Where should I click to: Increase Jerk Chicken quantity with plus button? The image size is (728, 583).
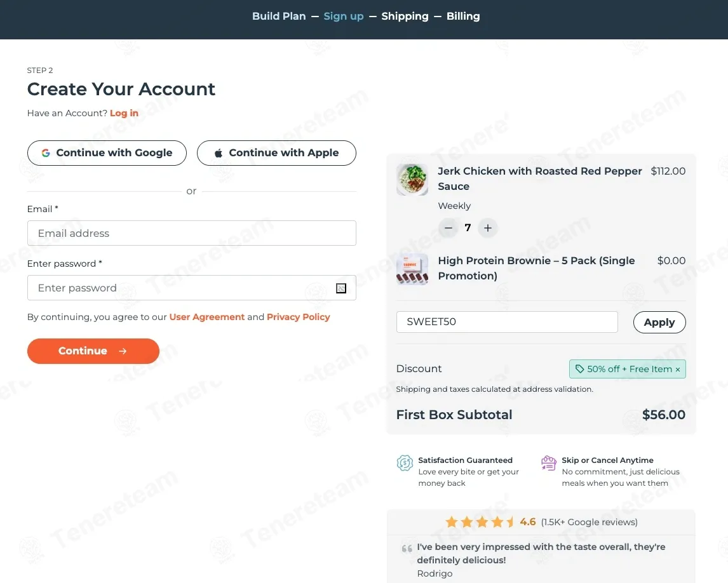tap(487, 228)
